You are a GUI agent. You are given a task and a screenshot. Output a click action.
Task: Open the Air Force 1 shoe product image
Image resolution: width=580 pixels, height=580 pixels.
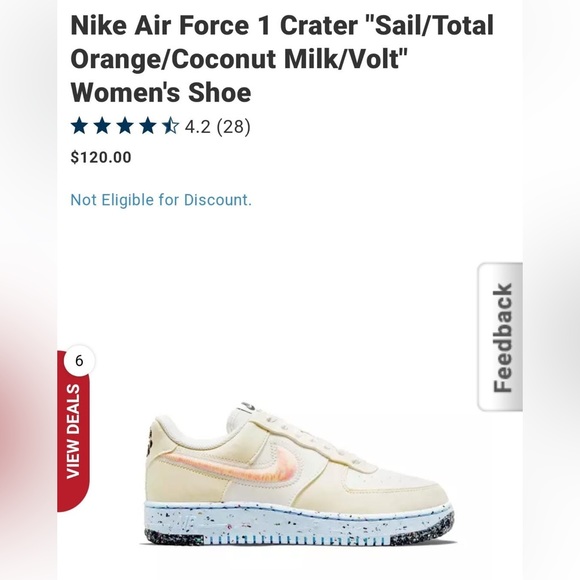[300, 474]
